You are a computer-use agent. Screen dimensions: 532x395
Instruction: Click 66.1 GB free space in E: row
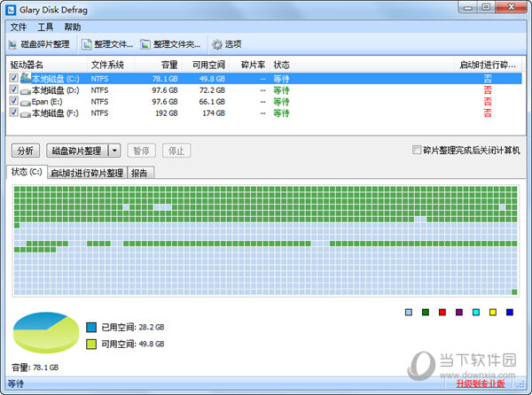click(x=212, y=102)
